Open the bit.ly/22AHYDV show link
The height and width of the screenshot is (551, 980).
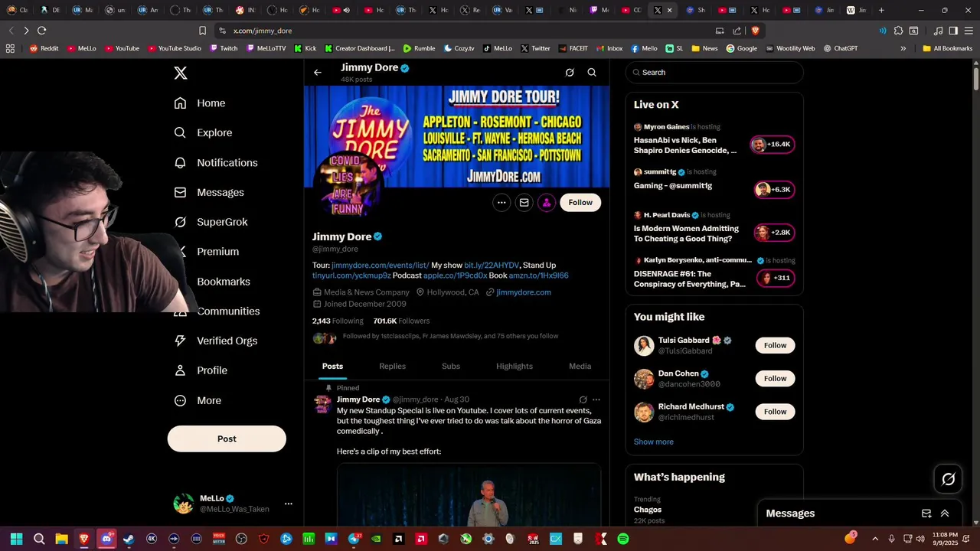pos(492,265)
